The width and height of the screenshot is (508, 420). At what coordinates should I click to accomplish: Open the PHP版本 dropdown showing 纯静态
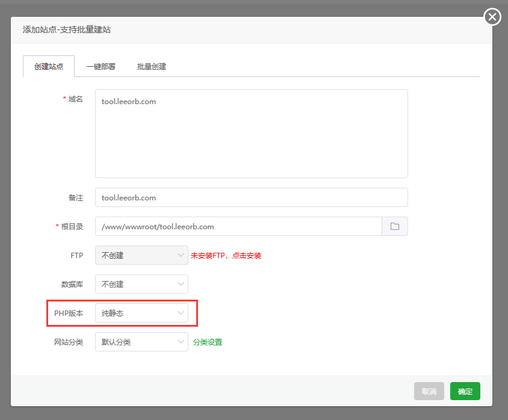(141, 313)
